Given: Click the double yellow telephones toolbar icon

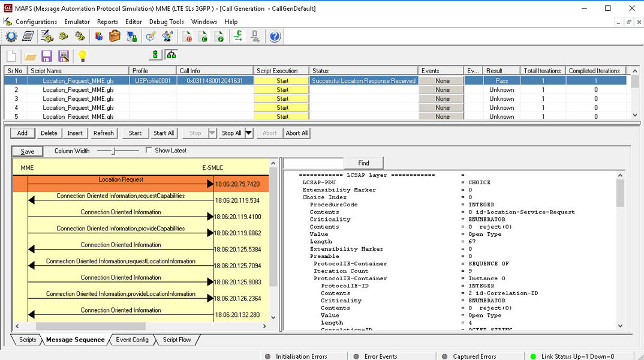Looking at the screenshot, I should point(80,37).
